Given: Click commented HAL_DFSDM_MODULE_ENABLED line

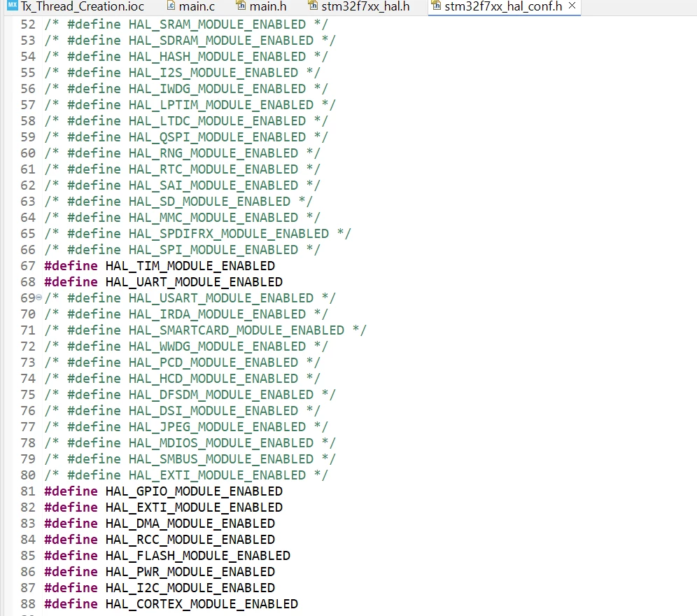Looking at the screenshot, I should pos(190,395).
